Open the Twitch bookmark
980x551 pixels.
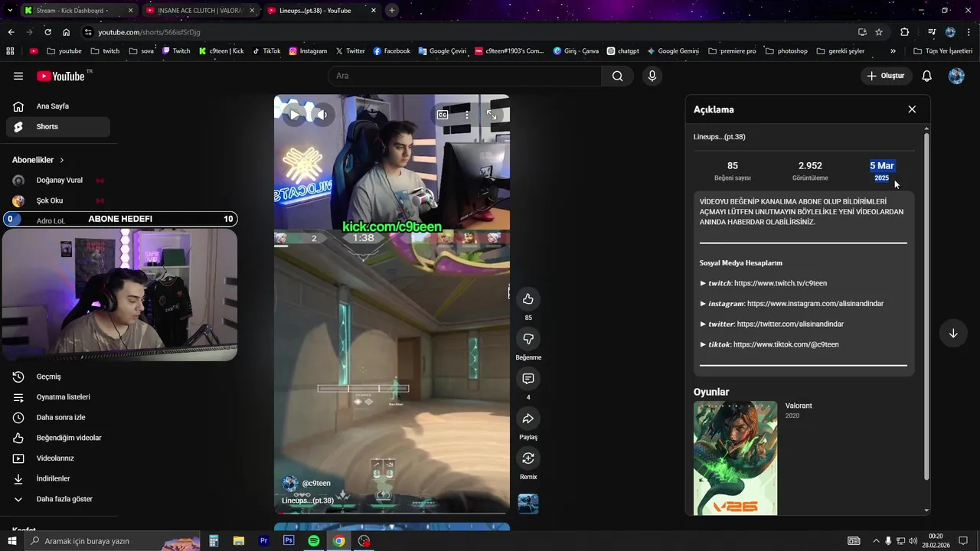click(x=175, y=51)
